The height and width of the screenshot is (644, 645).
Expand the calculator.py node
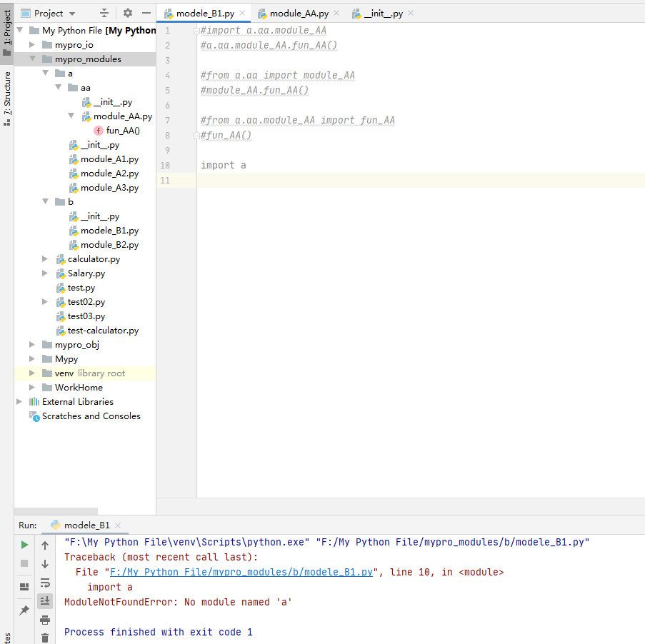point(45,258)
